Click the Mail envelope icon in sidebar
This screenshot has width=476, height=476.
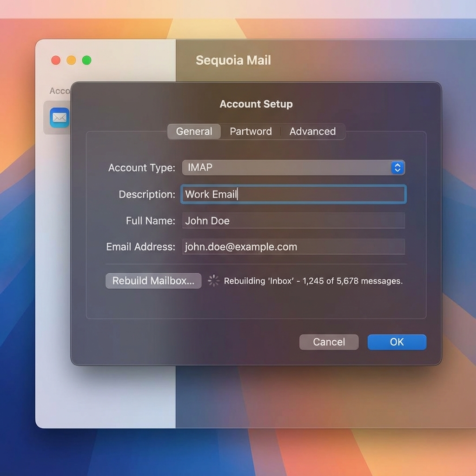pos(59,118)
